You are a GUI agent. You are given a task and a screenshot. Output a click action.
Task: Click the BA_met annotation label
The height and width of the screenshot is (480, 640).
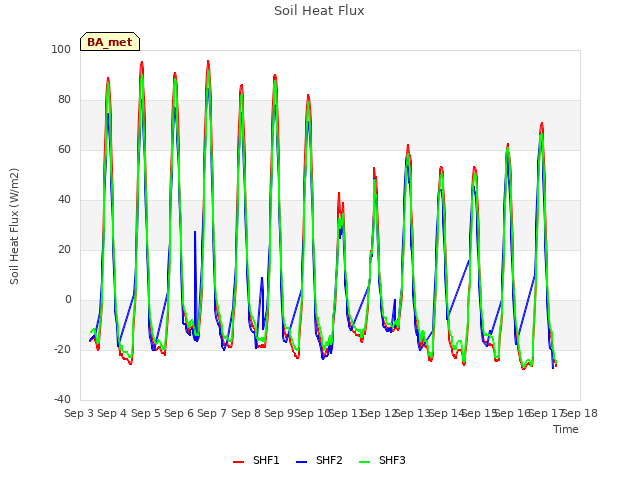click(x=110, y=42)
